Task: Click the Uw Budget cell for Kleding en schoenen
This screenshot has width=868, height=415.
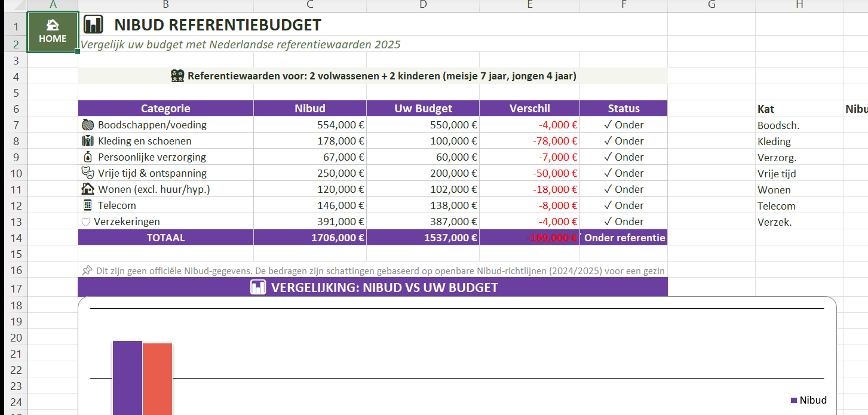Action: point(422,141)
